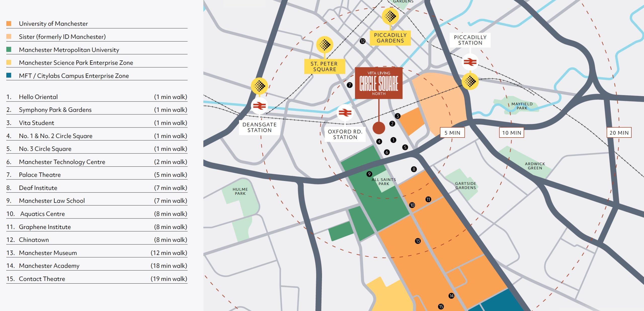The image size is (644, 311).
Task: Click the 'ALL SAINTS PARK' map label
Action: [x=384, y=182]
